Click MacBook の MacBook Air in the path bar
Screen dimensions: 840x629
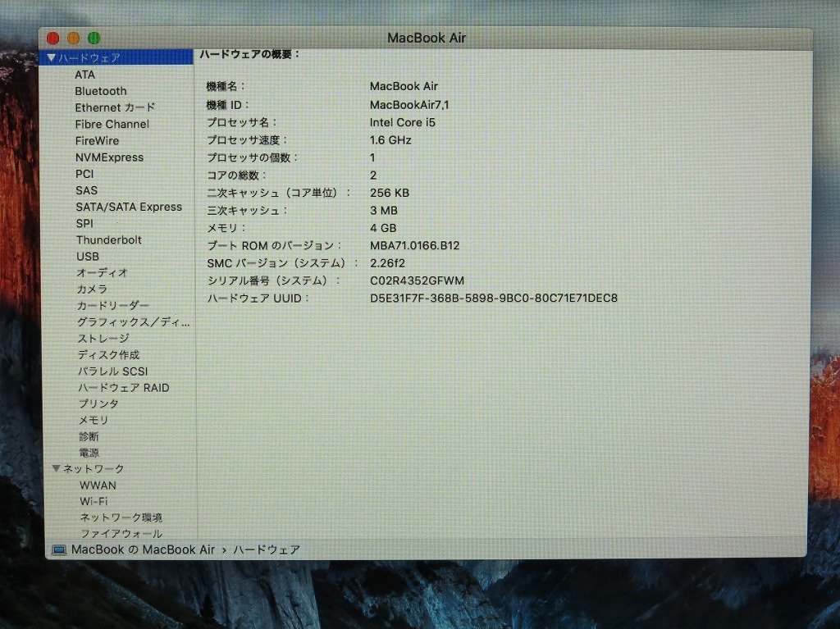point(143,549)
